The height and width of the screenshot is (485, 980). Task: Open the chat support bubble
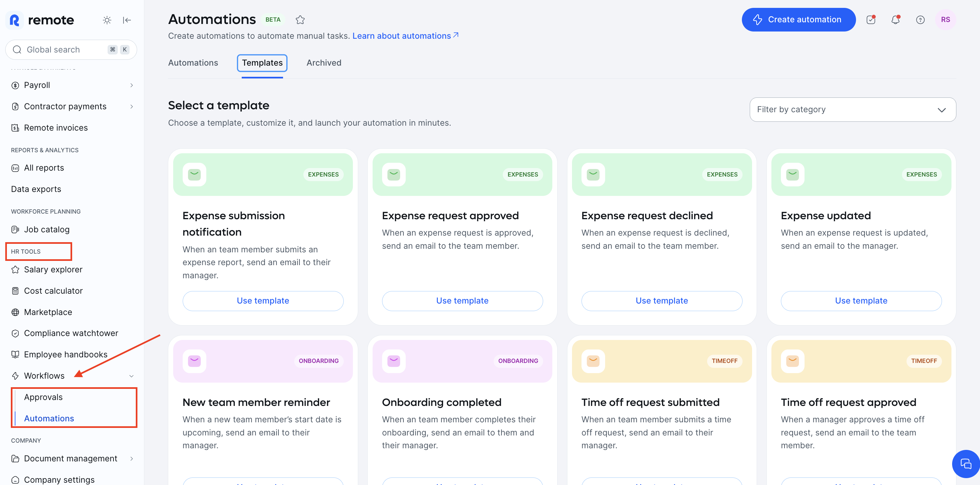[x=966, y=464]
